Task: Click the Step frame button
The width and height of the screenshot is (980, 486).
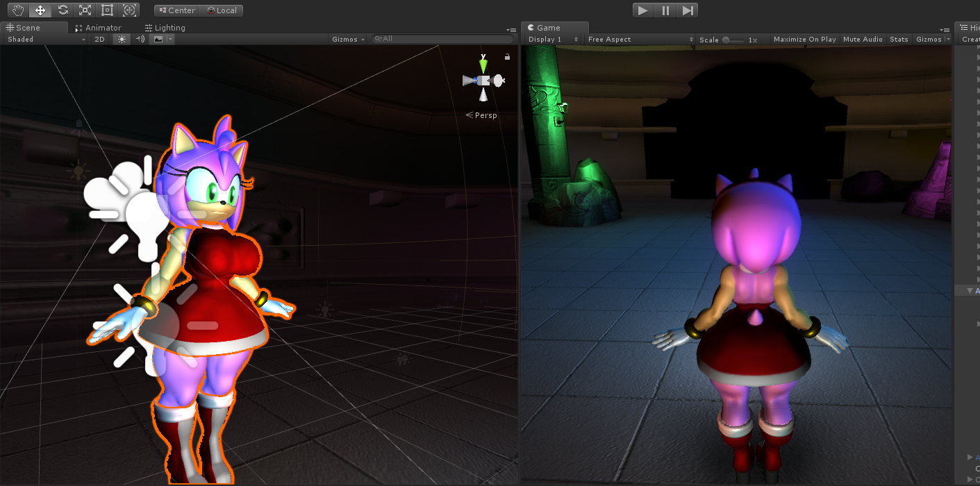Action: tap(688, 10)
